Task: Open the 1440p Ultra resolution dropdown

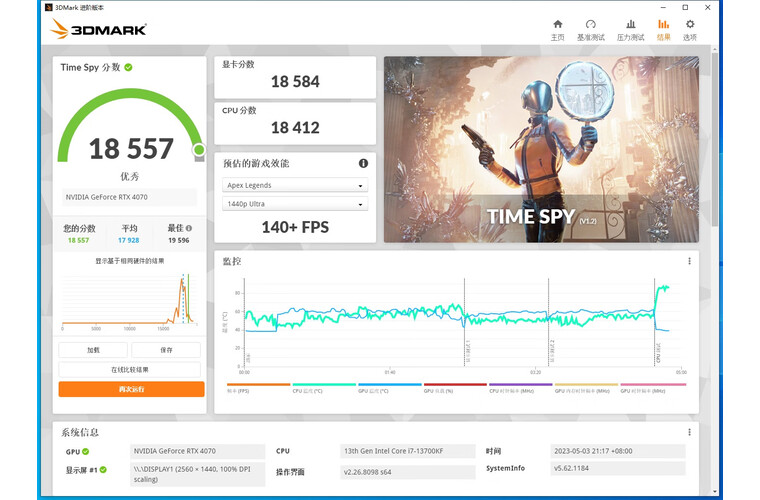Action: pyautogui.click(x=295, y=204)
